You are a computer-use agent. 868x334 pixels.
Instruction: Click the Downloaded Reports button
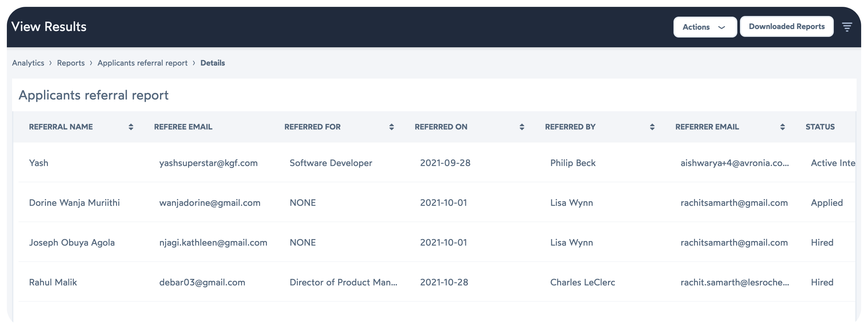click(x=787, y=26)
